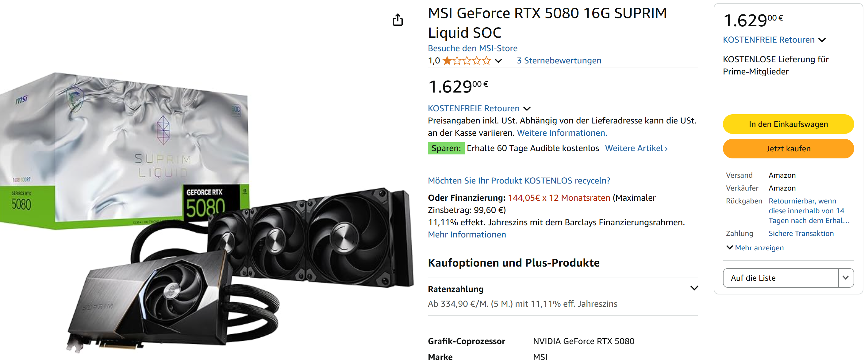Click the Sichere Transaktion link
The height and width of the screenshot is (364, 868).
801,233
